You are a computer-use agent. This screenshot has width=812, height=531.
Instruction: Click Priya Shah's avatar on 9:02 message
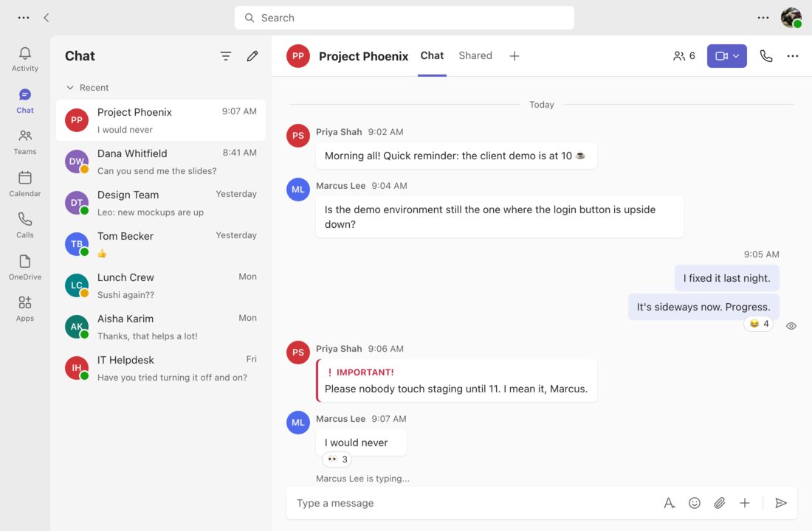[297, 136]
